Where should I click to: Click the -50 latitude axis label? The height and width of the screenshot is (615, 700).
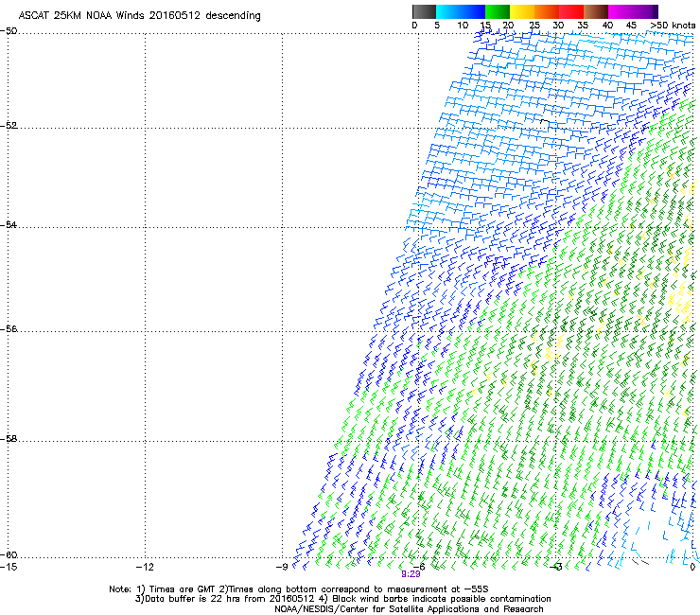[x=9, y=31]
